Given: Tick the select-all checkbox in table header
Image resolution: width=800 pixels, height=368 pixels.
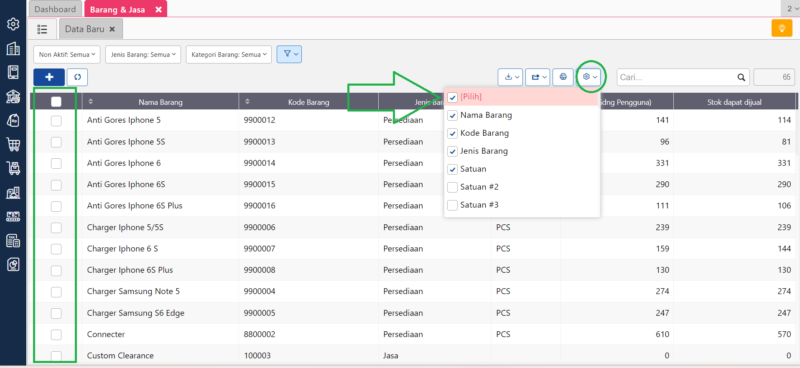Looking at the screenshot, I should (56, 102).
